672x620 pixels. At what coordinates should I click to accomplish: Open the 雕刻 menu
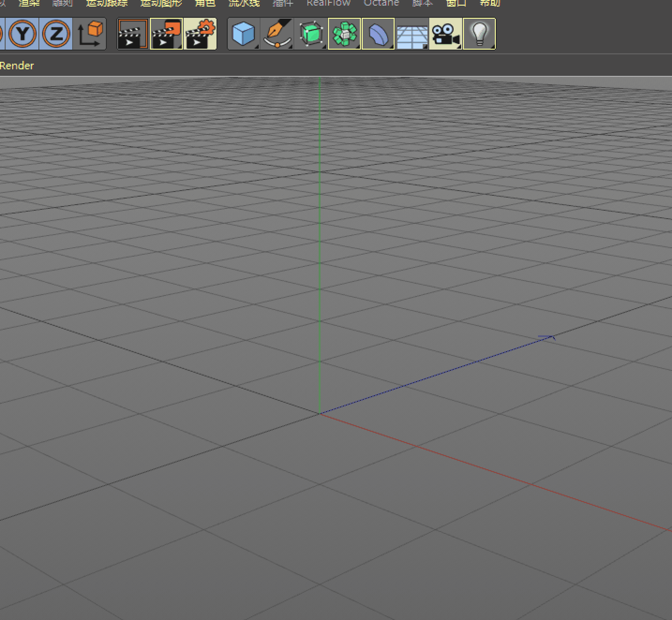coord(63,3)
